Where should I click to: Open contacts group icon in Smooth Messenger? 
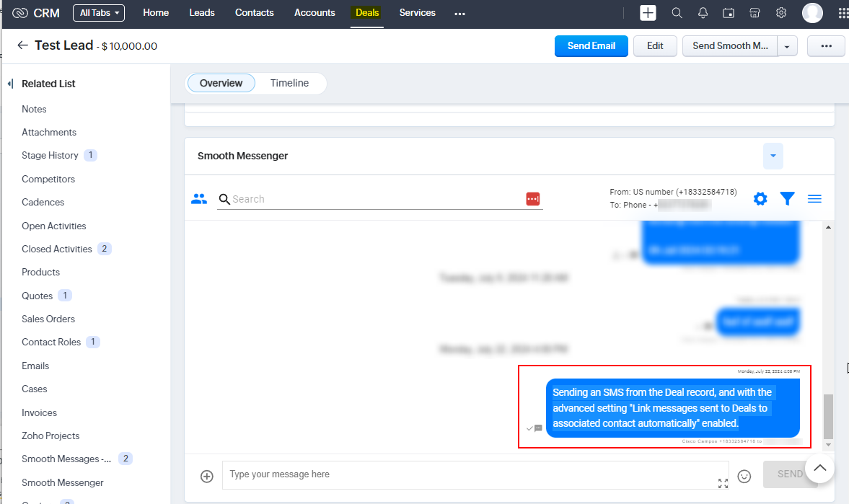click(x=199, y=199)
